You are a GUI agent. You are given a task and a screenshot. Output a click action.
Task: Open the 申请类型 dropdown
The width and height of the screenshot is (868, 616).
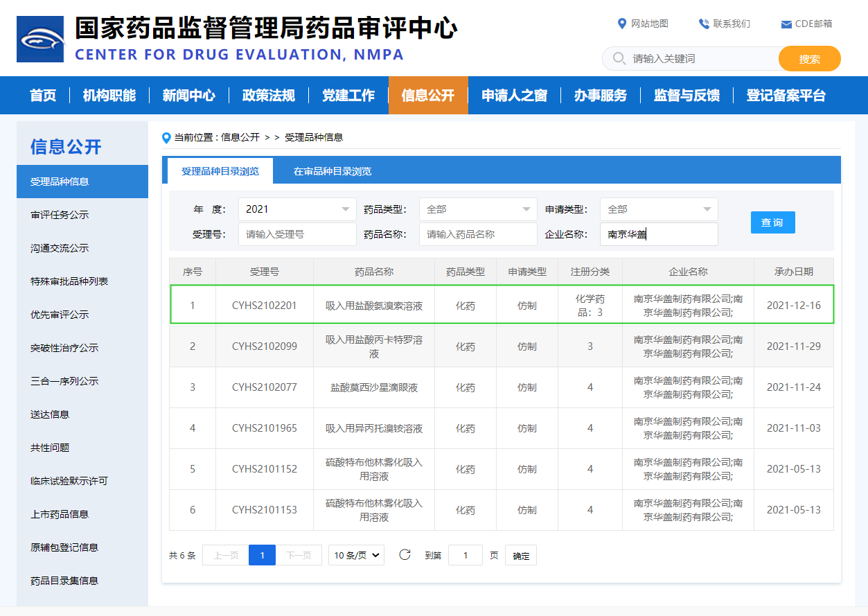click(659, 209)
